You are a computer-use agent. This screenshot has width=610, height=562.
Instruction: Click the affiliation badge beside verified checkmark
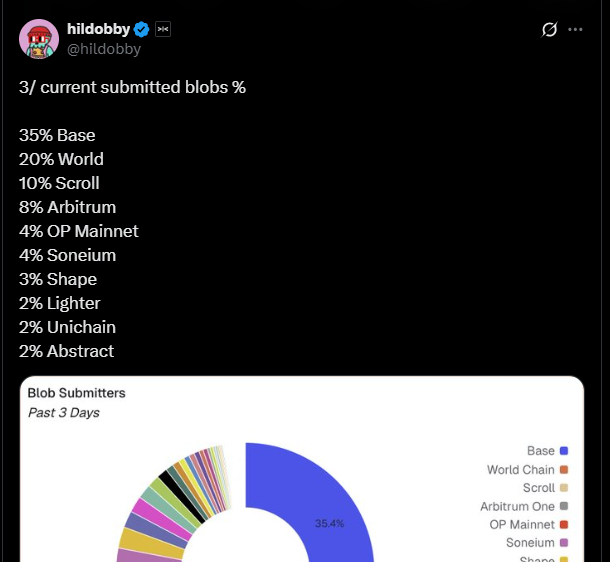click(x=163, y=29)
